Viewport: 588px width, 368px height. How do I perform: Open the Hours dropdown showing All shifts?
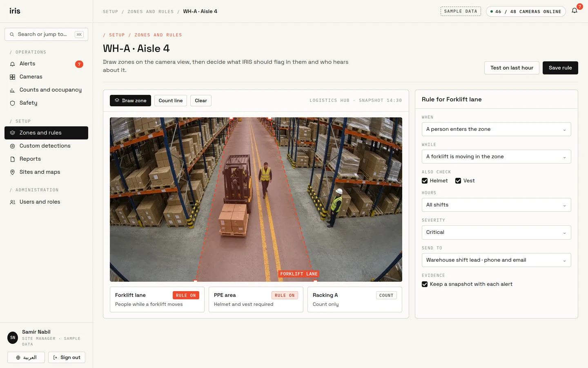pyautogui.click(x=496, y=205)
